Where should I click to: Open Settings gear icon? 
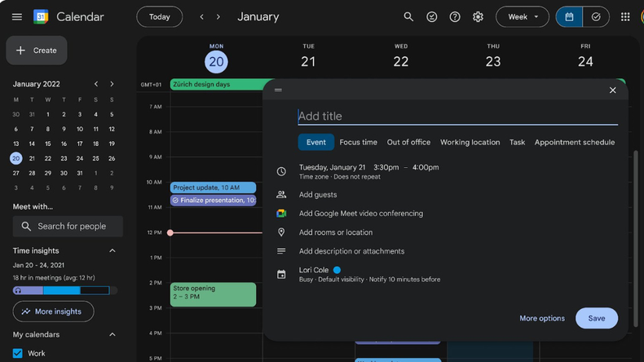[478, 17]
